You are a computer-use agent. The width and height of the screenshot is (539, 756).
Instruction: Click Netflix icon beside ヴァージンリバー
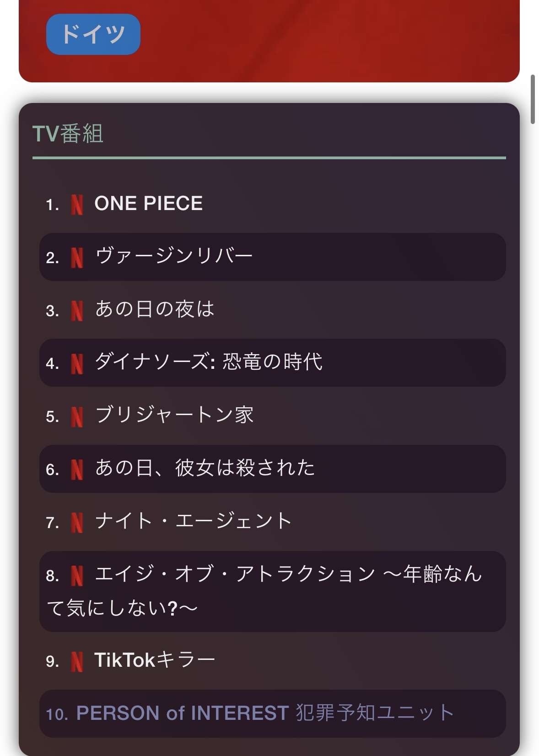click(x=77, y=257)
